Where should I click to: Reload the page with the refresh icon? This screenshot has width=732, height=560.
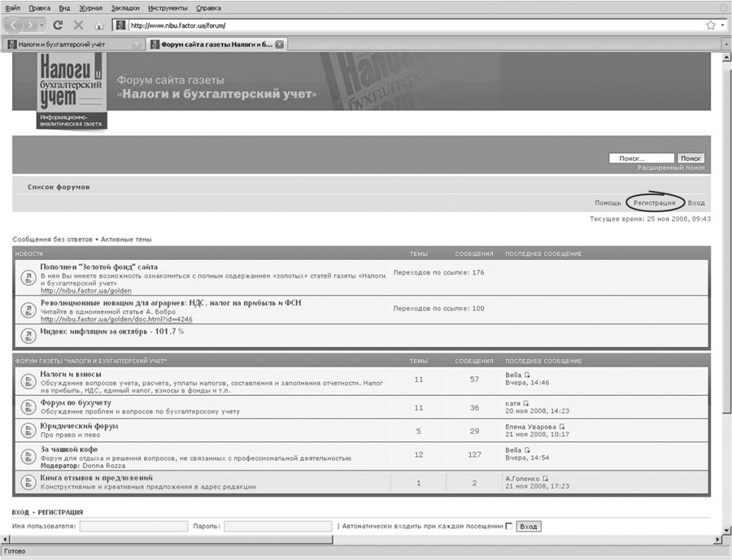tap(58, 25)
